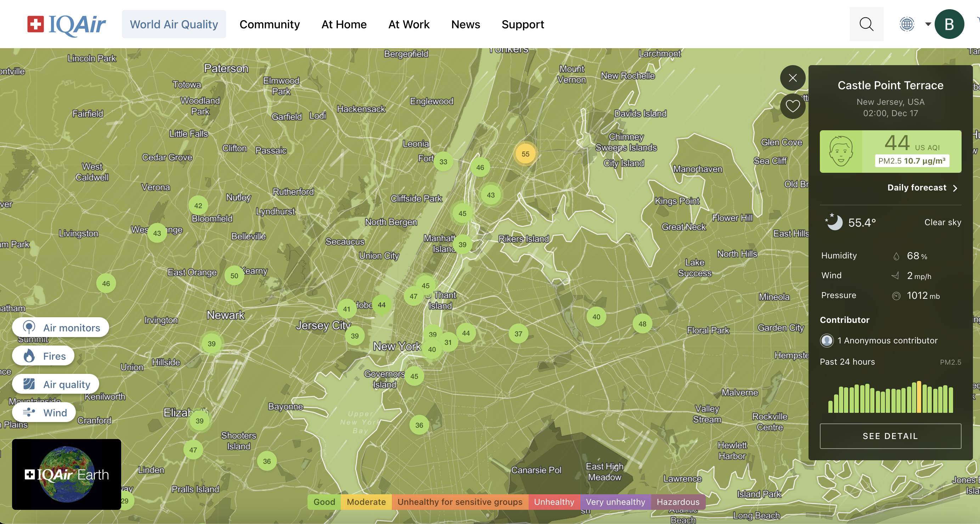Select the 40 AQI marker in Queens
This screenshot has width=980, height=524.
pyautogui.click(x=596, y=317)
